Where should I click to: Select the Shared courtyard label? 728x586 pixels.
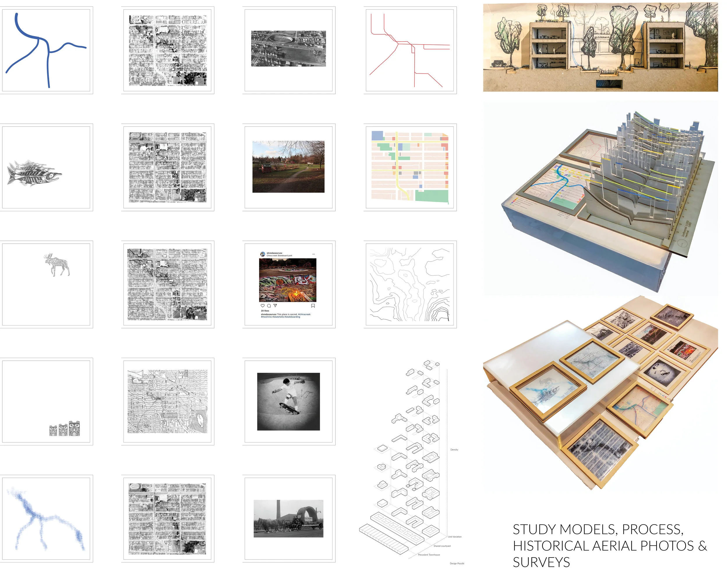coord(442,546)
